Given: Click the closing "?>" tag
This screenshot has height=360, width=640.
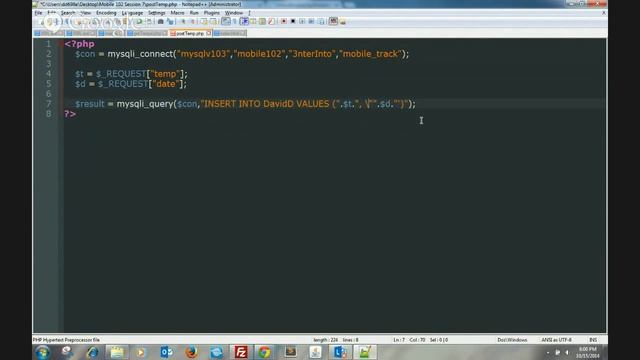Looking at the screenshot, I should tap(70, 114).
